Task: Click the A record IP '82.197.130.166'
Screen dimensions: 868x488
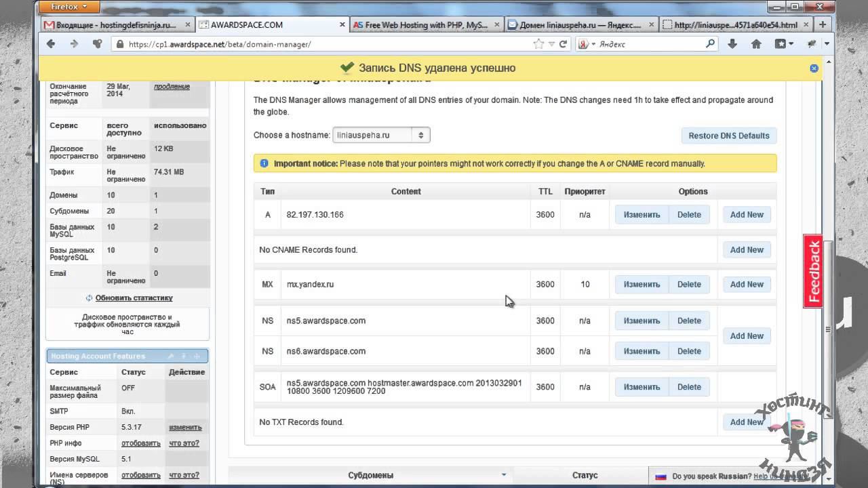Action: point(315,215)
